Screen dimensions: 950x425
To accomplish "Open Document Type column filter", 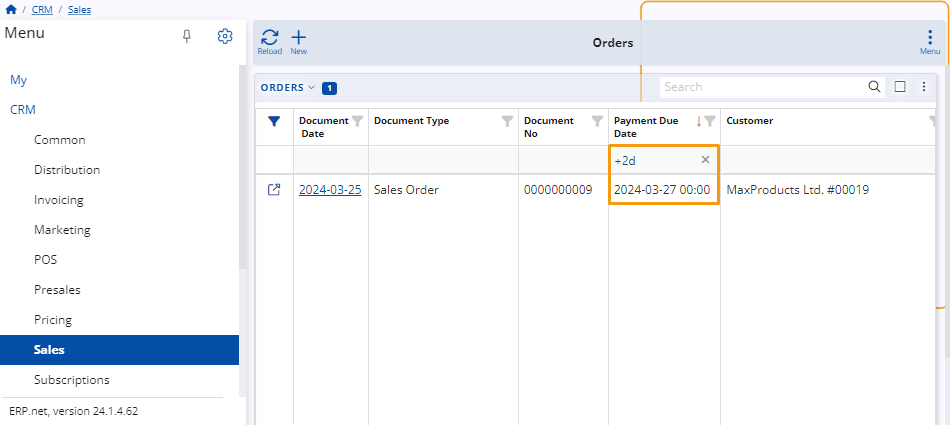I will 508,121.
